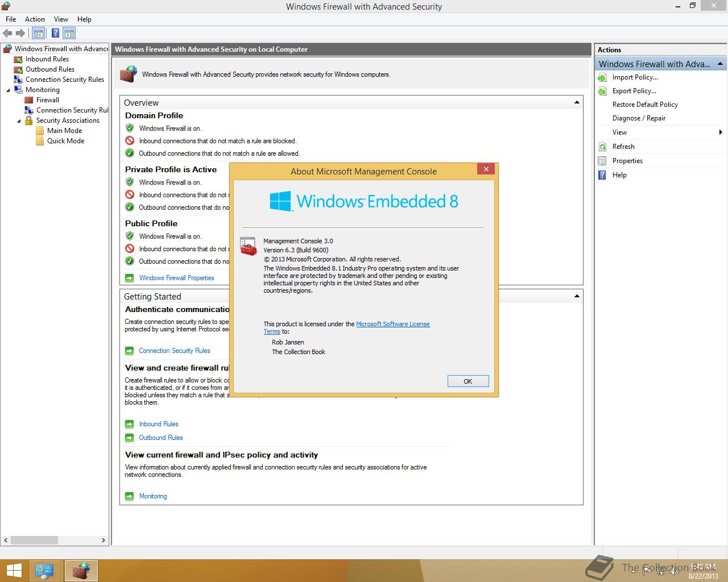The width and height of the screenshot is (728, 582).
Task: Click the green arrow beside Windows Firewall Properties
Action: click(129, 278)
